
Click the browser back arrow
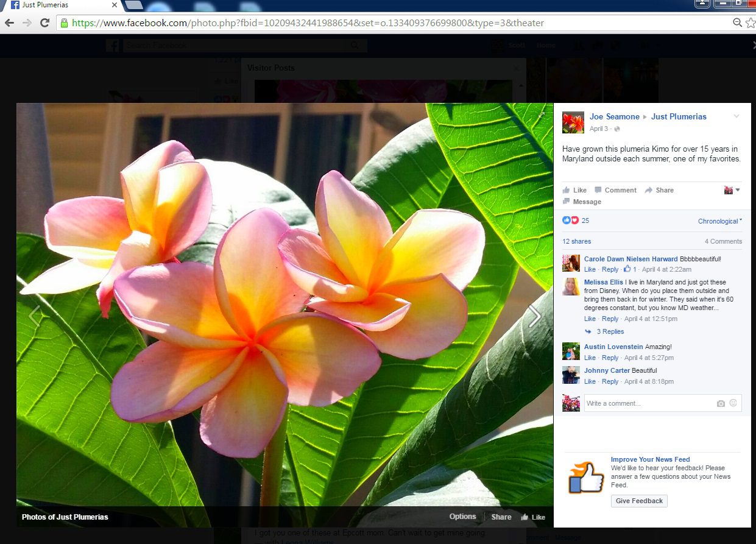coord(9,23)
